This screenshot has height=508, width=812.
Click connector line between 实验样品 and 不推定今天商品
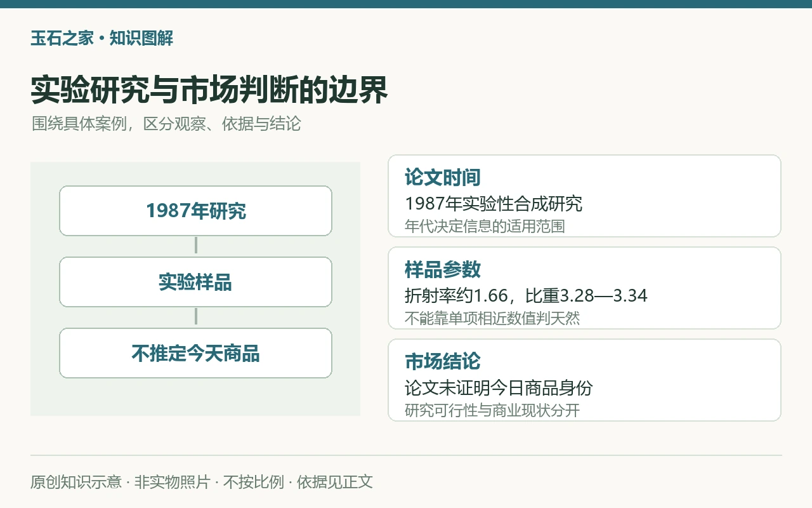coord(196,317)
